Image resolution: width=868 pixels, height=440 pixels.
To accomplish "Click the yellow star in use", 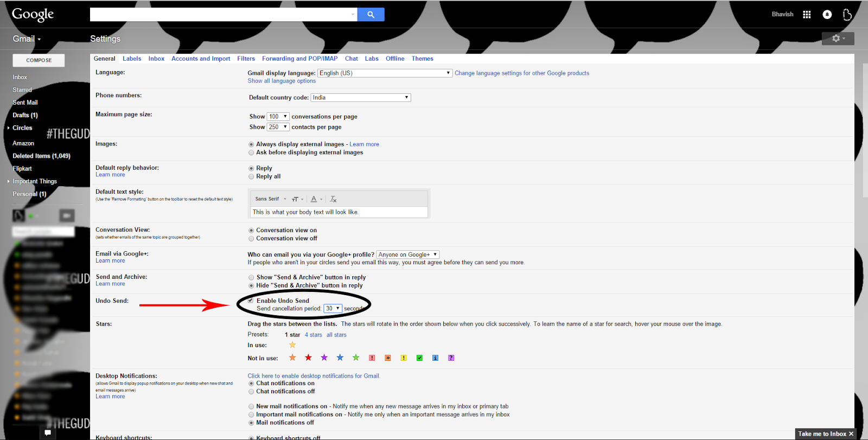I will (x=292, y=345).
